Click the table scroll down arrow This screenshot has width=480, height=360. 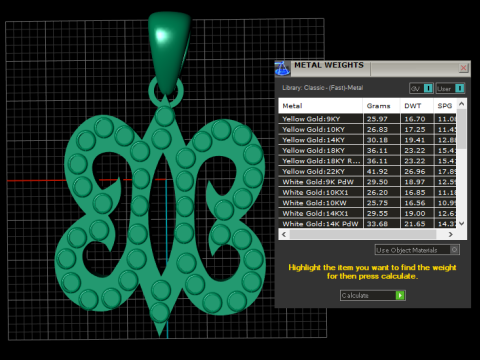click(462, 223)
